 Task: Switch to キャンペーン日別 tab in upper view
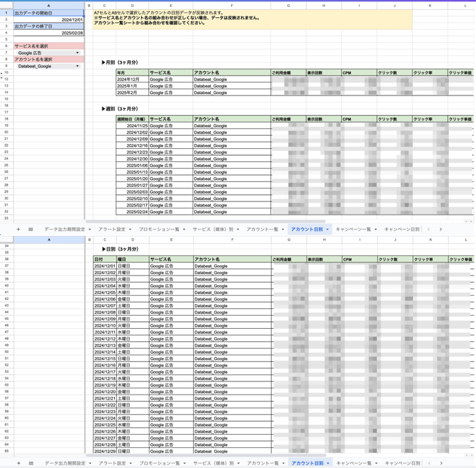(402, 229)
